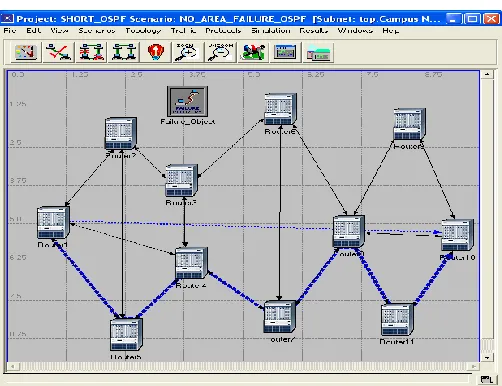Open the Scenarios menu
The image size is (502, 386).
click(x=97, y=31)
